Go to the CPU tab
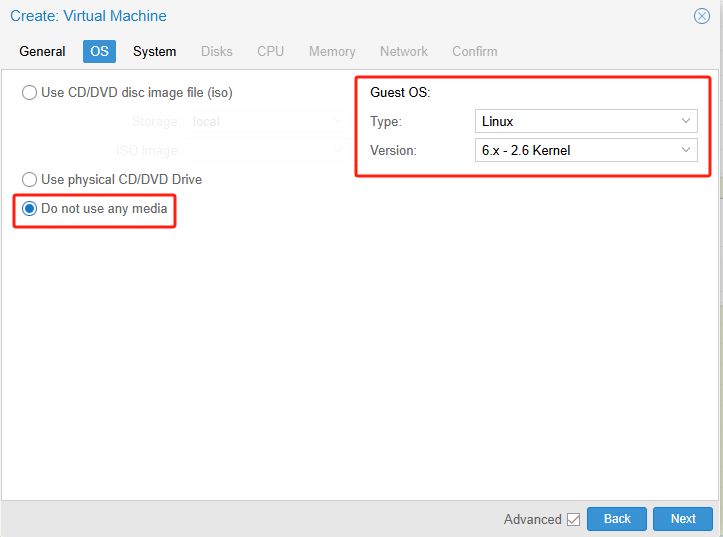 (270, 51)
